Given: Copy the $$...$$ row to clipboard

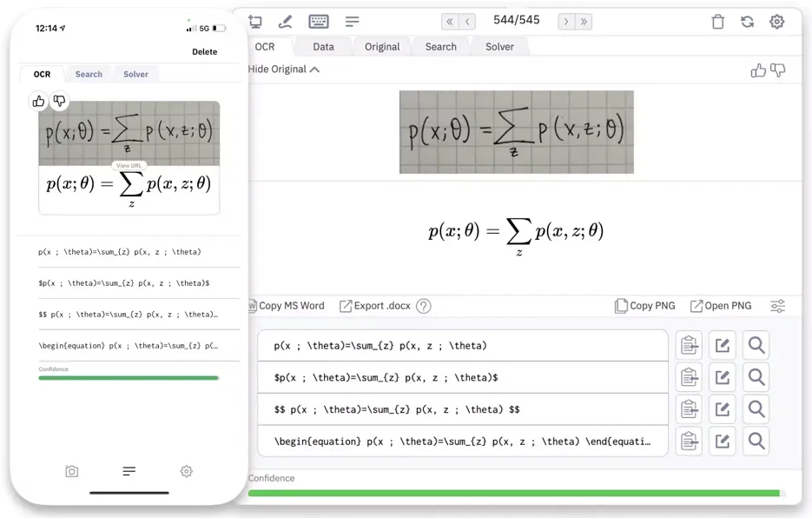Looking at the screenshot, I should pyautogui.click(x=689, y=409).
